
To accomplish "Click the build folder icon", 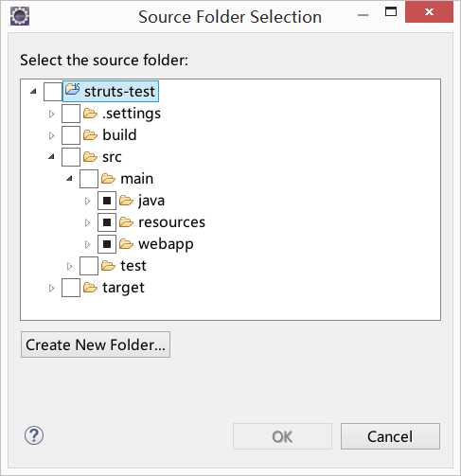I will [90, 135].
